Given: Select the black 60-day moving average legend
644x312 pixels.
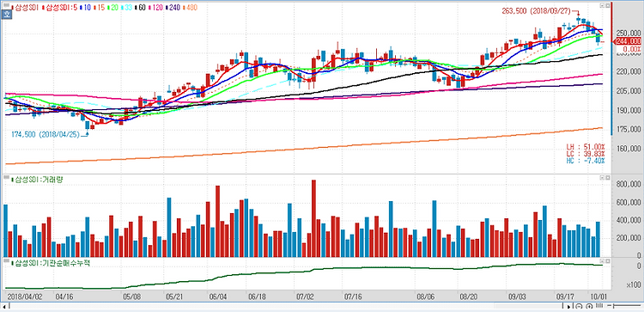Looking at the screenshot, I should [x=140, y=8].
